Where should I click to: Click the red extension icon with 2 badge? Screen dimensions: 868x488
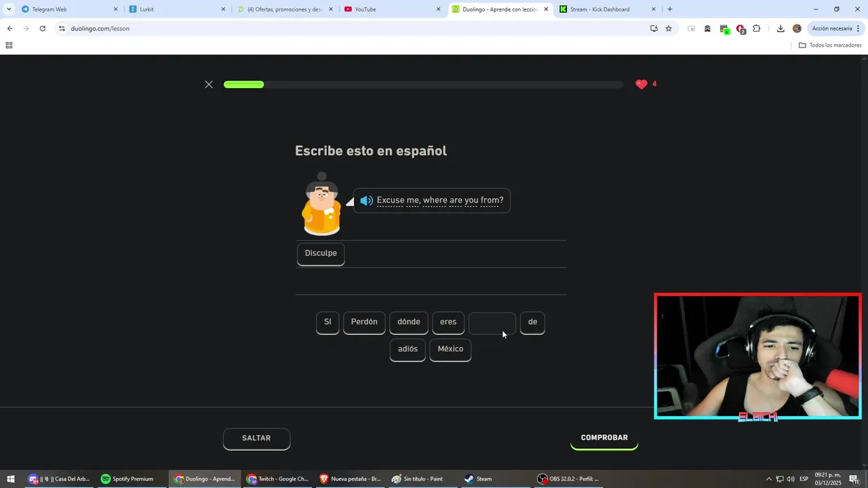(x=741, y=29)
